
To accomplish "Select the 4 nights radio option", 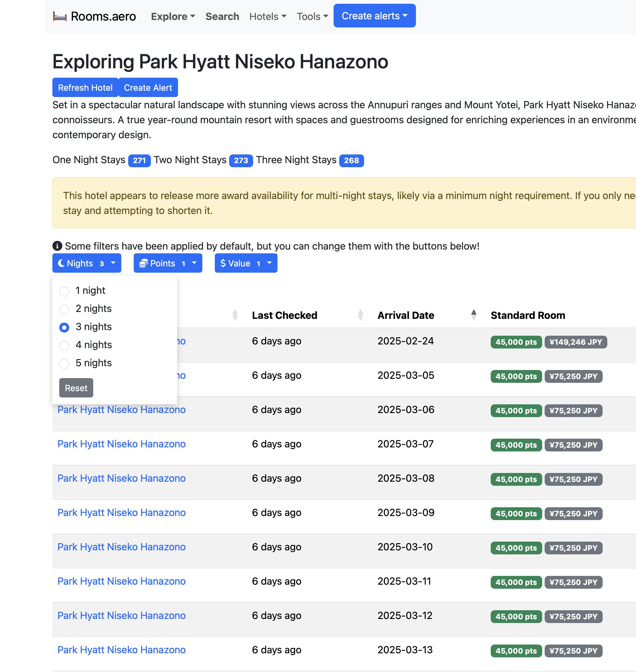I will pos(64,345).
